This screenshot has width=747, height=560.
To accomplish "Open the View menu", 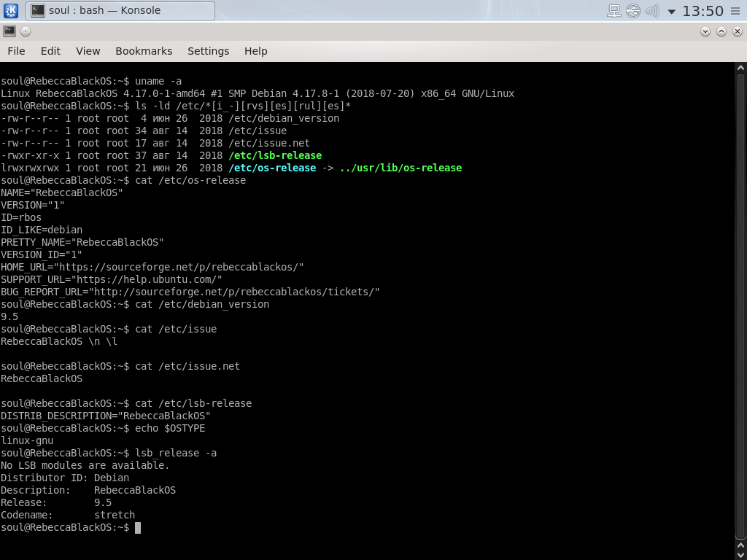I will [x=88, y=51].
